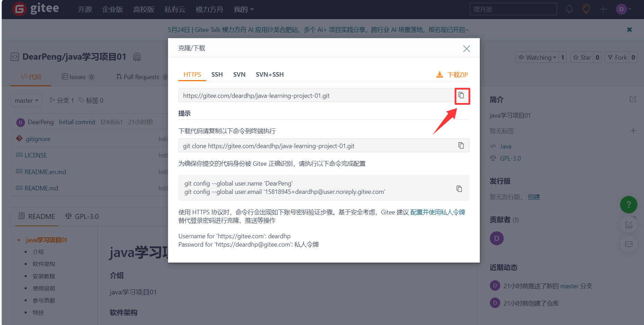The width and height of the screenshot is (644, 325).
Task: Copy the git clone command
Action: click(461, 145)
